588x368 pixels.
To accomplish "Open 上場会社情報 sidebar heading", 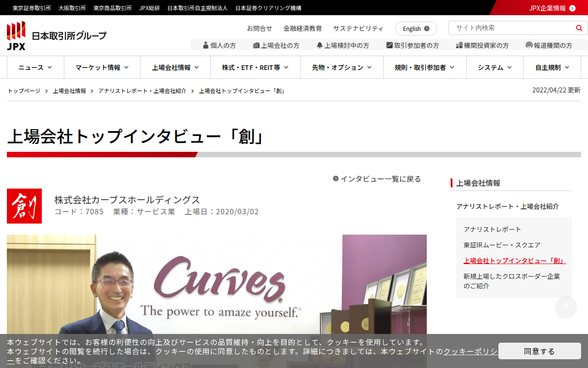I will tap(478, 183).
